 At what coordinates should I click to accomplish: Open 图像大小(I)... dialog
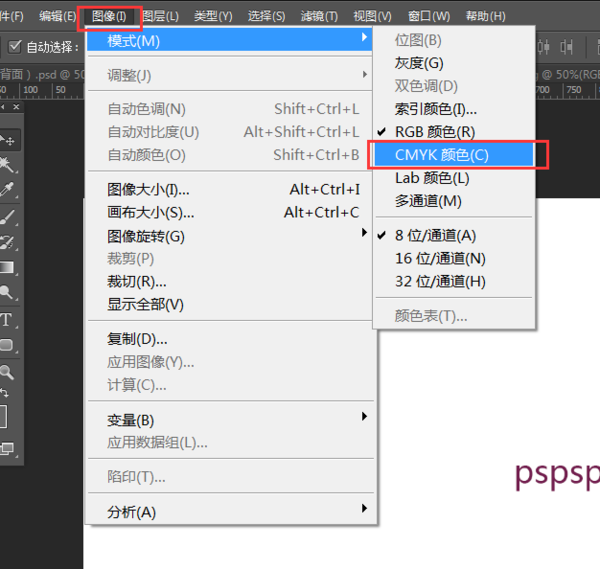tap(230, 189)
